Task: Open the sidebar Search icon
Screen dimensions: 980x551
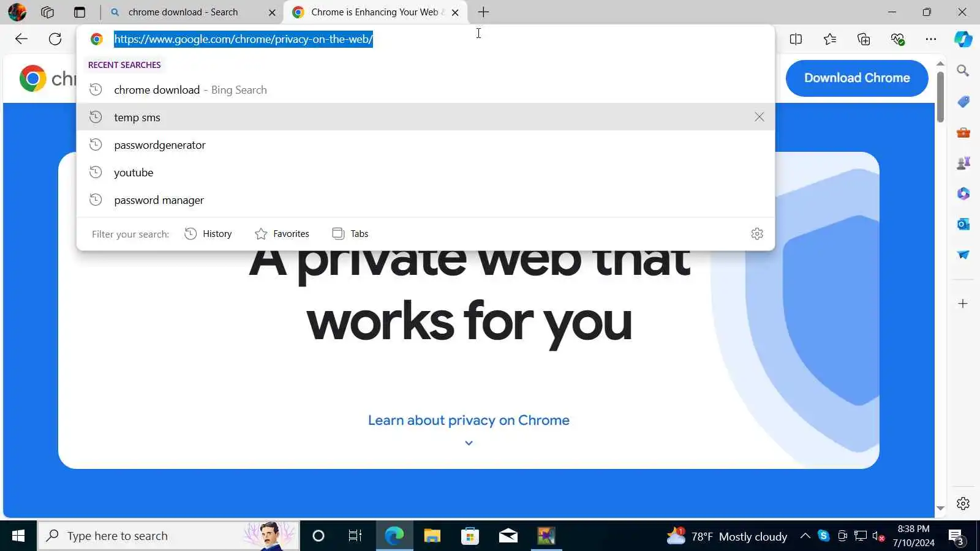Action: (x=963, y=71)
